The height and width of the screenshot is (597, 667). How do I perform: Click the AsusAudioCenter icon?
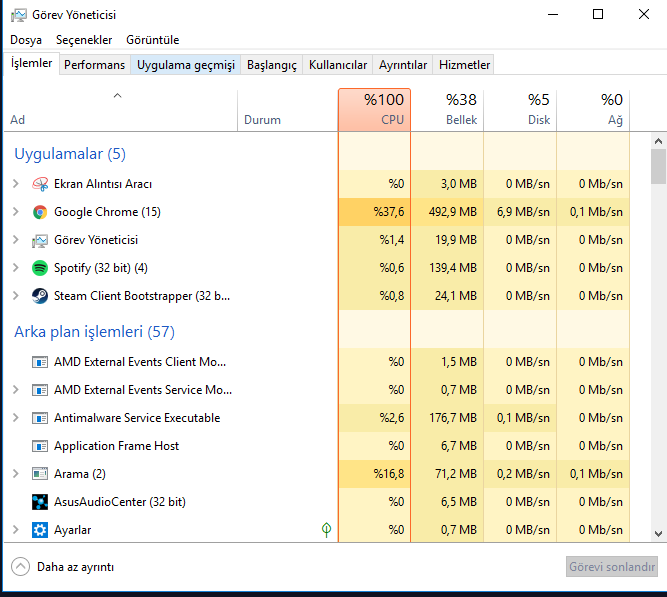40,502
